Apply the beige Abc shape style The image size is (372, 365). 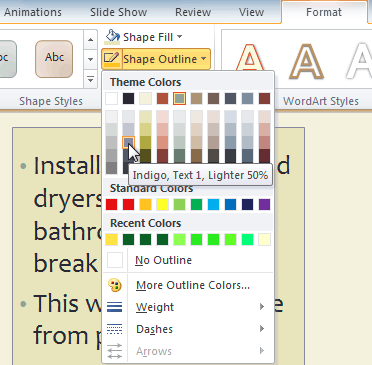point(54,59)
